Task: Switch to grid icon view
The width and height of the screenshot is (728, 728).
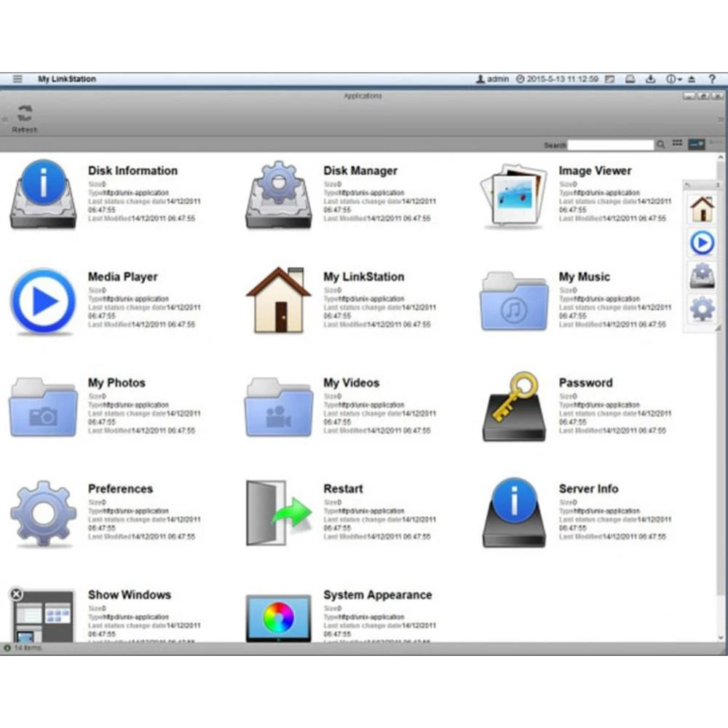Action: point(677,144)
